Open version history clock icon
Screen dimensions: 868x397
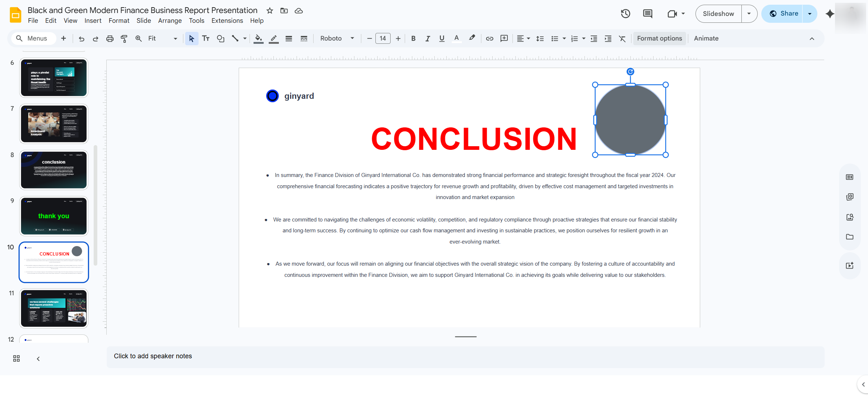point(625,14)
